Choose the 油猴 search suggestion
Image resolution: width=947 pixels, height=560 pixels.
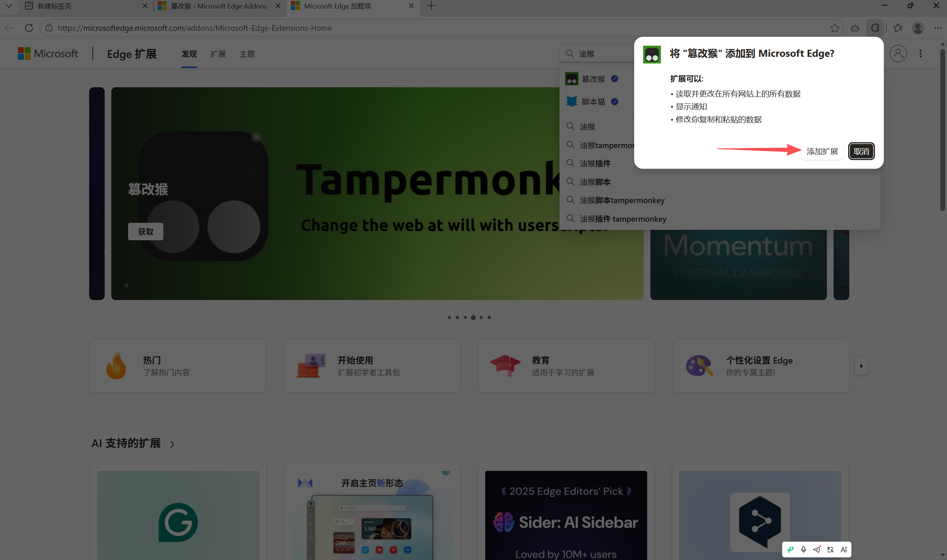(597, 126)
